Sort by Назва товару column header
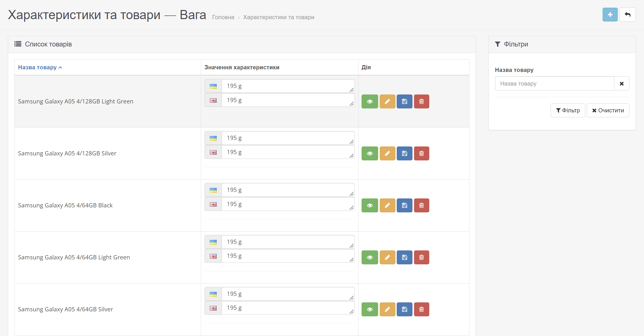 (40, 67)
